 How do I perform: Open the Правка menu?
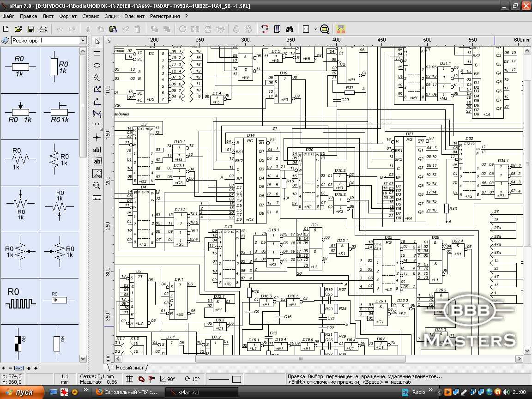pos(29,16)
